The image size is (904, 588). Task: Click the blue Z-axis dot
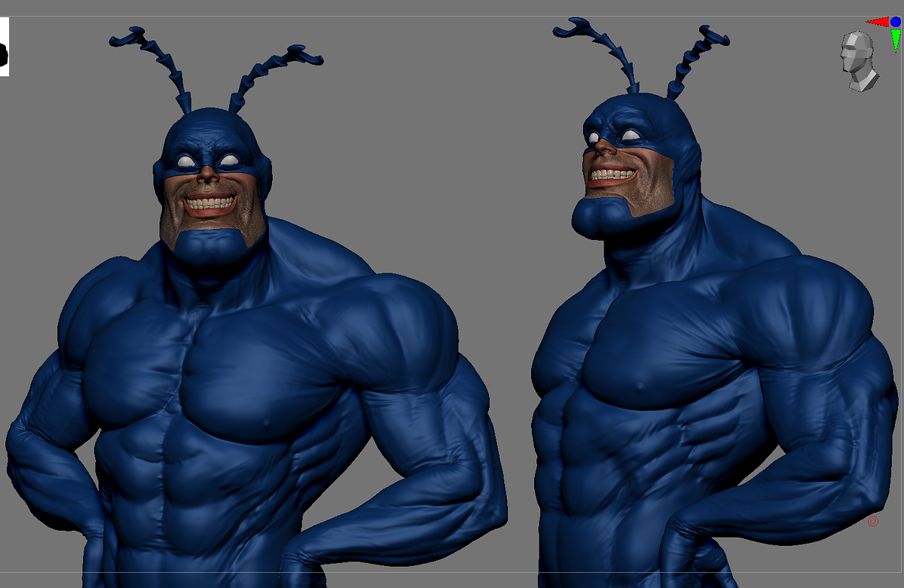click(x=896, y=22)
